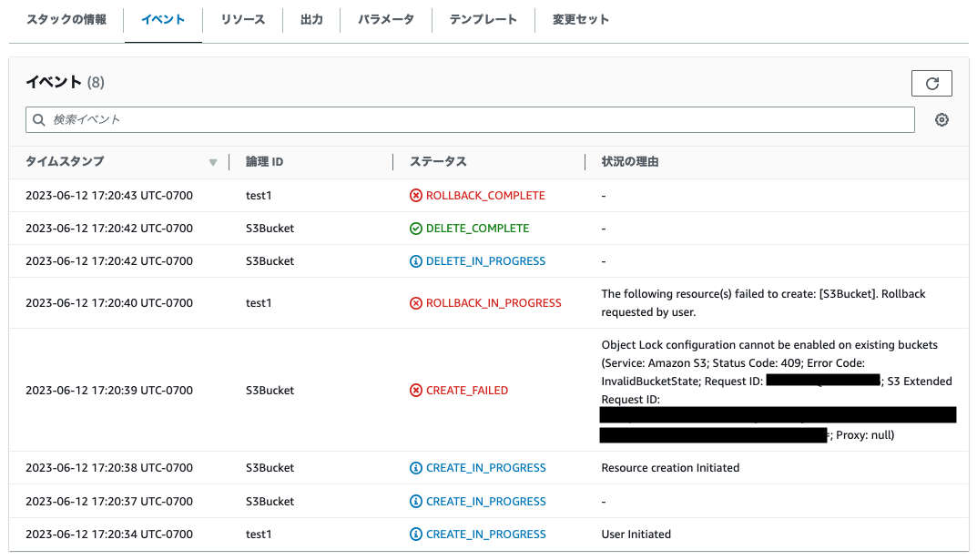Click the blue info icon beside DELETE_IN_PROGRESS
The width and height of the screenshot is (977, 560).
pyautogui.click(x=415, y=260)
